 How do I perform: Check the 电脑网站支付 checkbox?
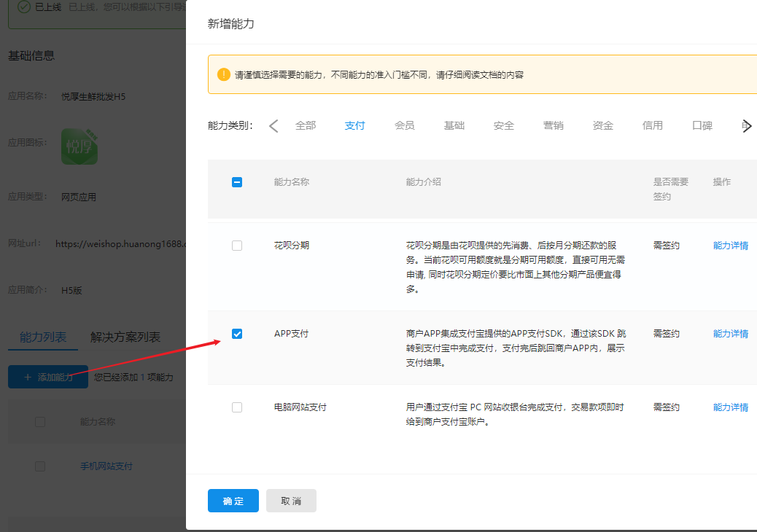pos(237,407)
